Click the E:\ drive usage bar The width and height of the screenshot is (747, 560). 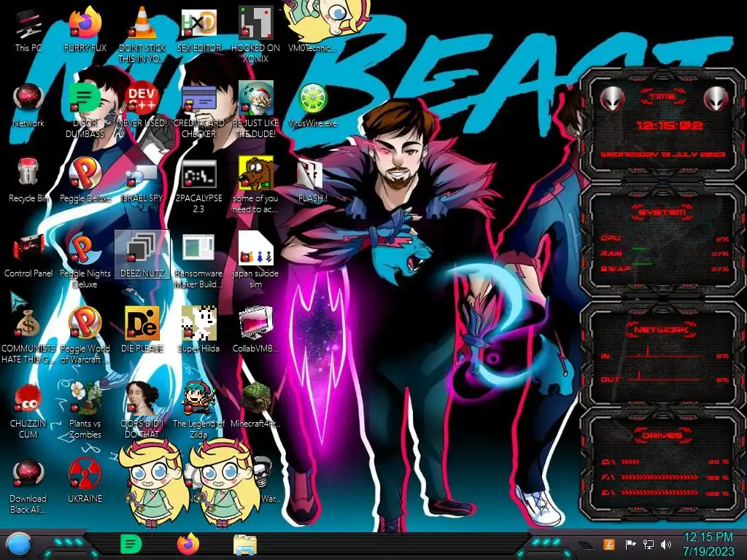660,493
